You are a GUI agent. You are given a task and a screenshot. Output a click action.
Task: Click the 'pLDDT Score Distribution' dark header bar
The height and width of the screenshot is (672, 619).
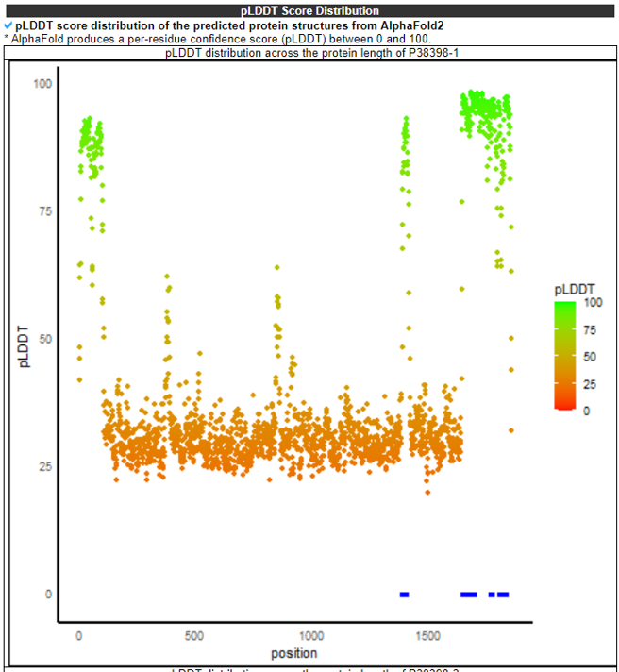(x=309, y=10)
